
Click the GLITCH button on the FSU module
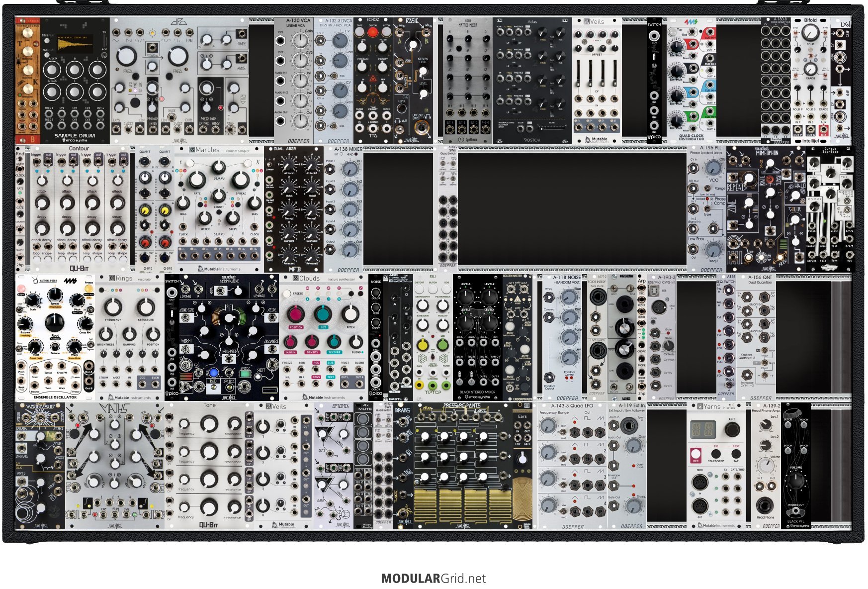pos(434,290)
